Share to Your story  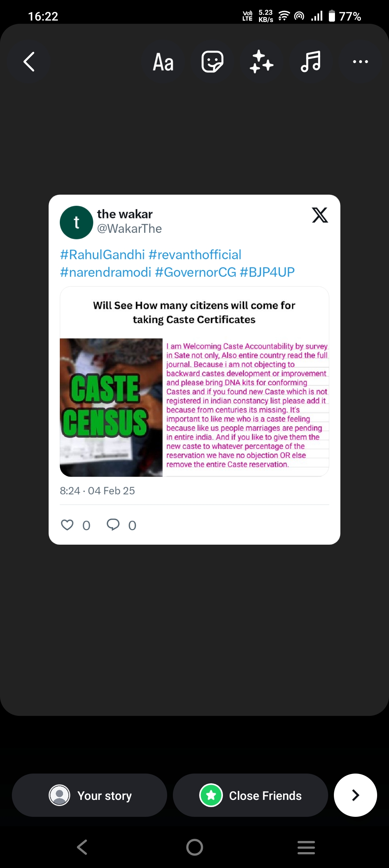coord(89,795)
